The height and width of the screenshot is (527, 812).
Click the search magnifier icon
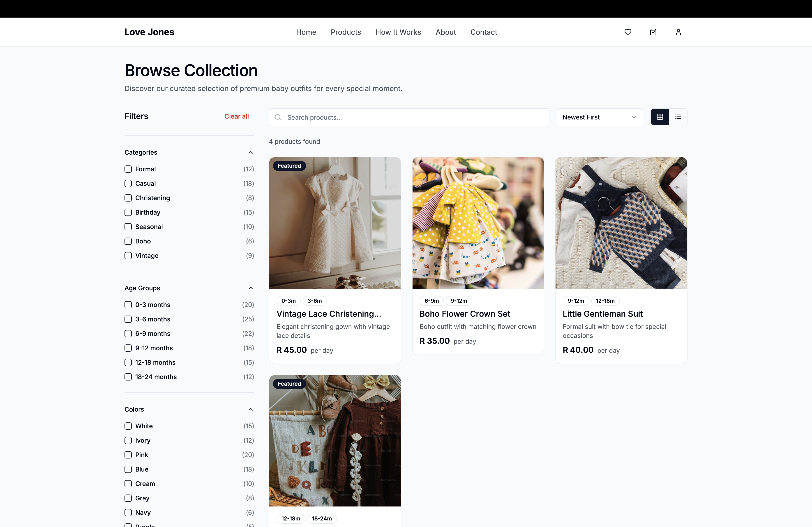pos(278,117)
